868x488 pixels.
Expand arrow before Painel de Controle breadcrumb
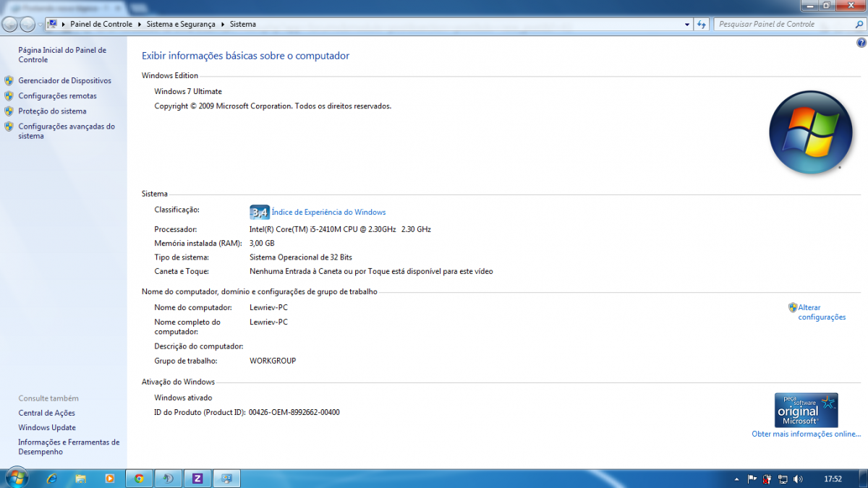point(64,24)
